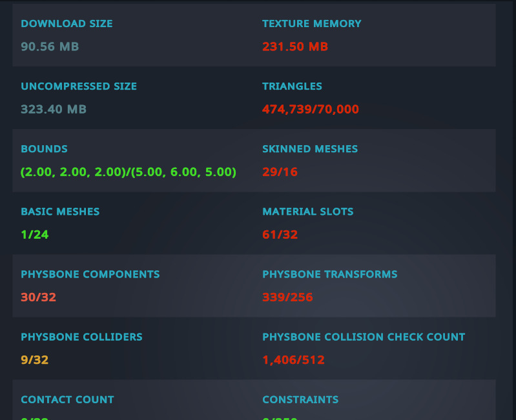Select the 1,406/512 collision check value
This screenshot has width=516, height=420.
pyautogui.click(x=294, y=360)
